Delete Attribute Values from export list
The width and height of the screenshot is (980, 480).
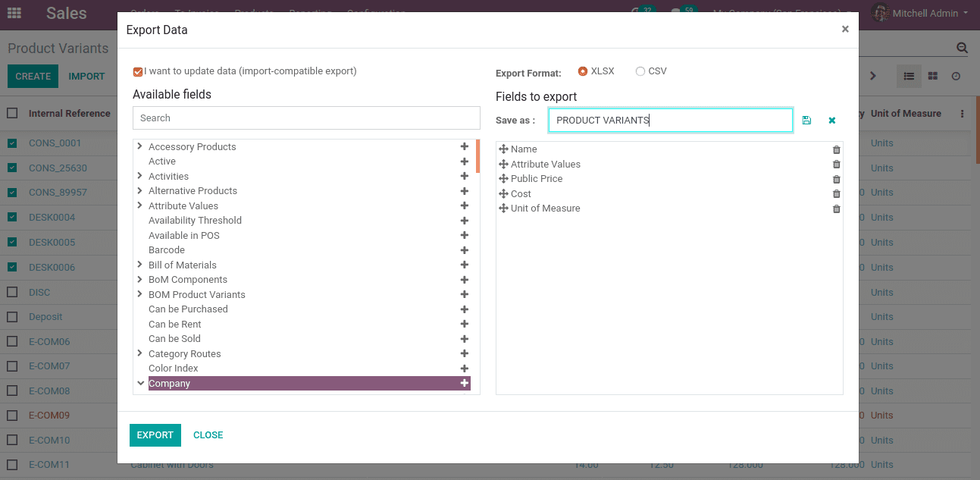coord(837,165)
